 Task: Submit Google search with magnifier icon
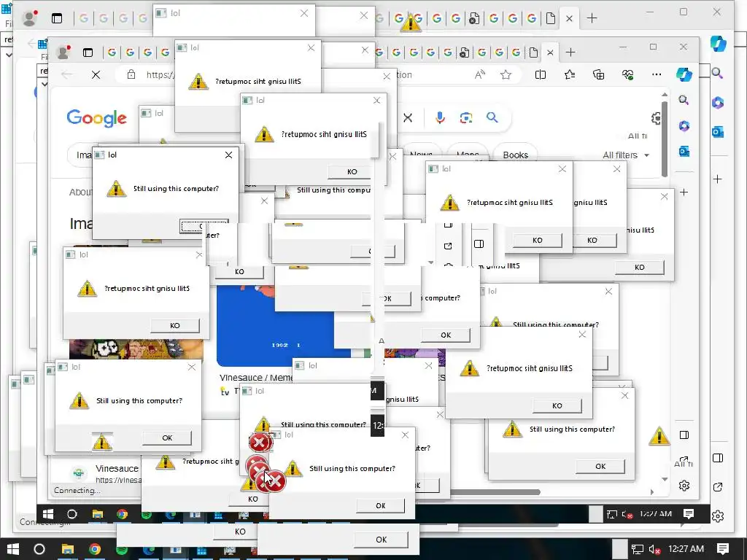[492, 117]
